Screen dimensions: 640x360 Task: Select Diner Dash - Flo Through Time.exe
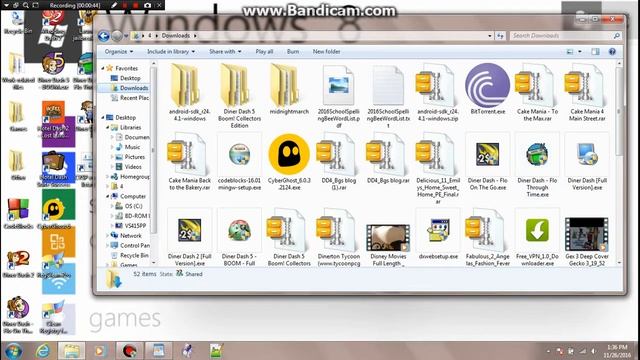[x=537, y=165]
